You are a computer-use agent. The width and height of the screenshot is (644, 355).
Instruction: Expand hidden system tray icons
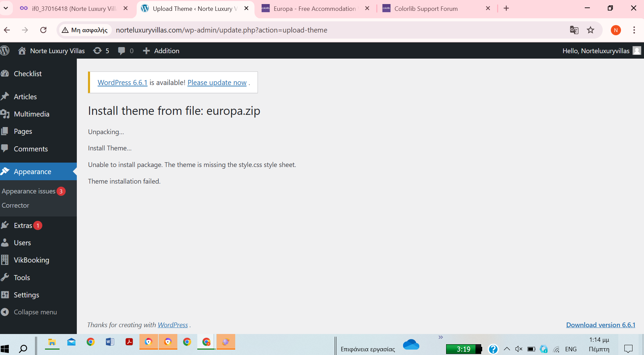coord(507,349)
